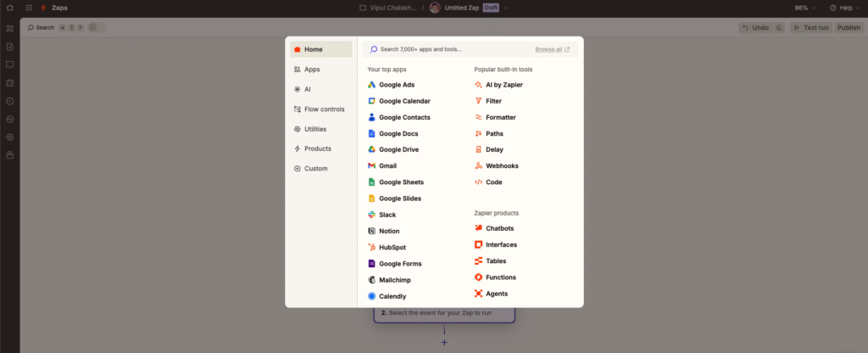Click the Undo button

pyautogui.click(x=755, y=27)
